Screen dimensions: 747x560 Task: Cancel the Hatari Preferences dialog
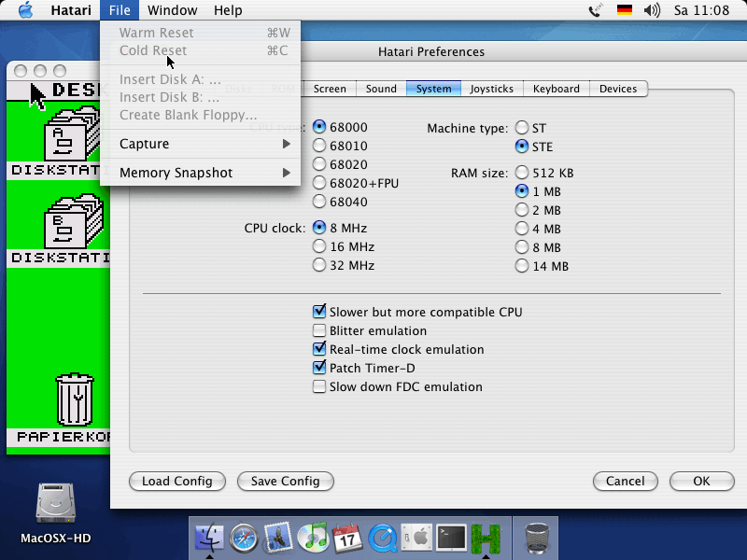tap(625, 481)
